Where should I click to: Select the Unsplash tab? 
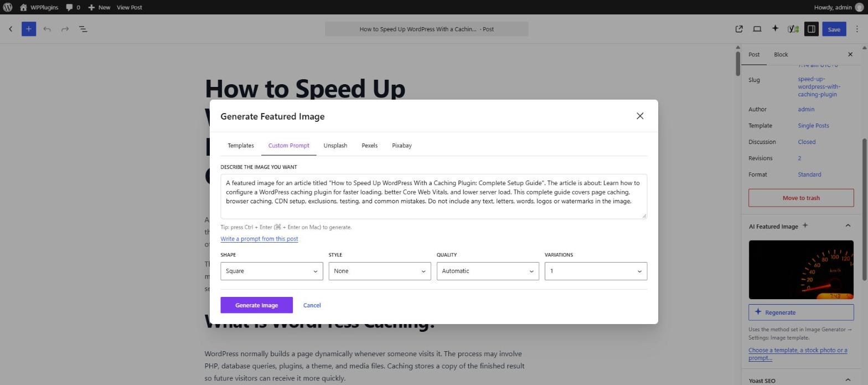(335, 146)
